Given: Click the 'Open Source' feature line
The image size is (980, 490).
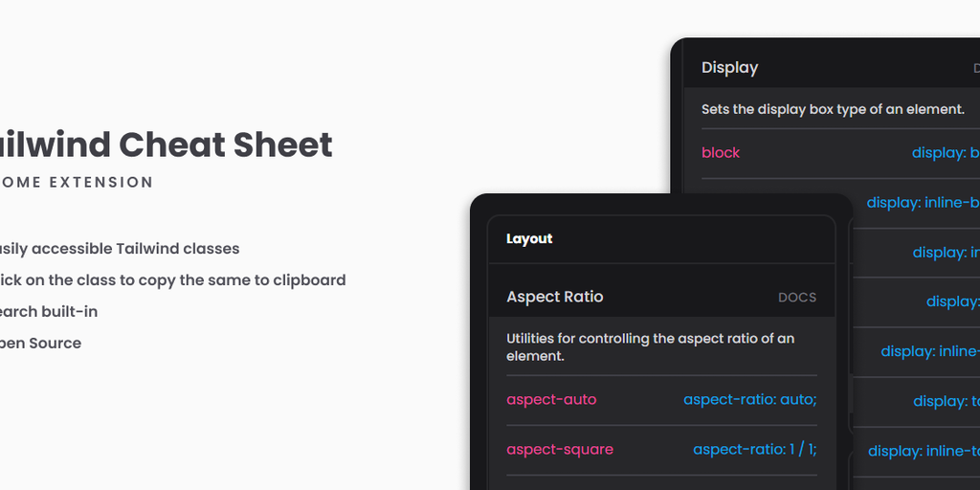Looking at the screenshot, I should pos(40,344).
